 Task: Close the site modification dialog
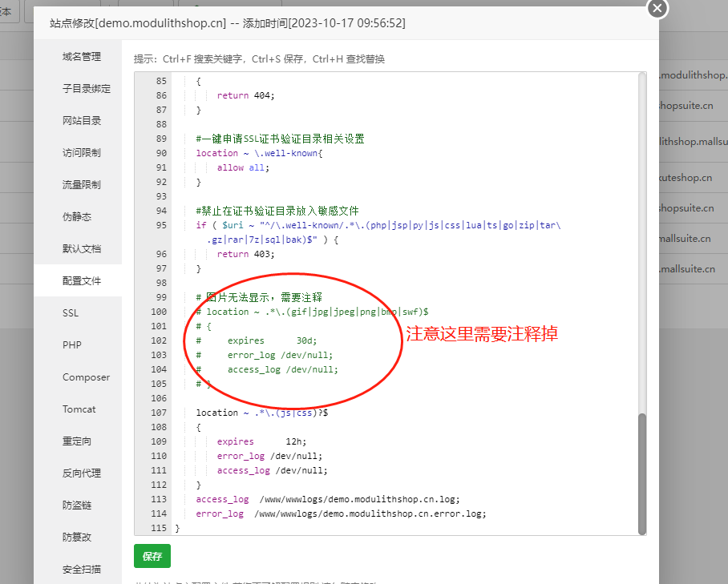point(657,8)
